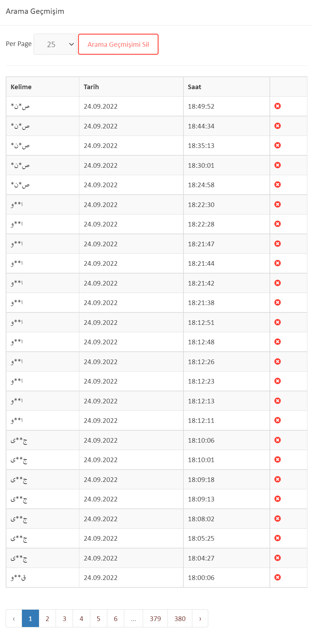The width and height of the screenshot is (312, 644).
Task: Open the Per Page dropdown
Action: pyautogui.click(x=55, y=44)
